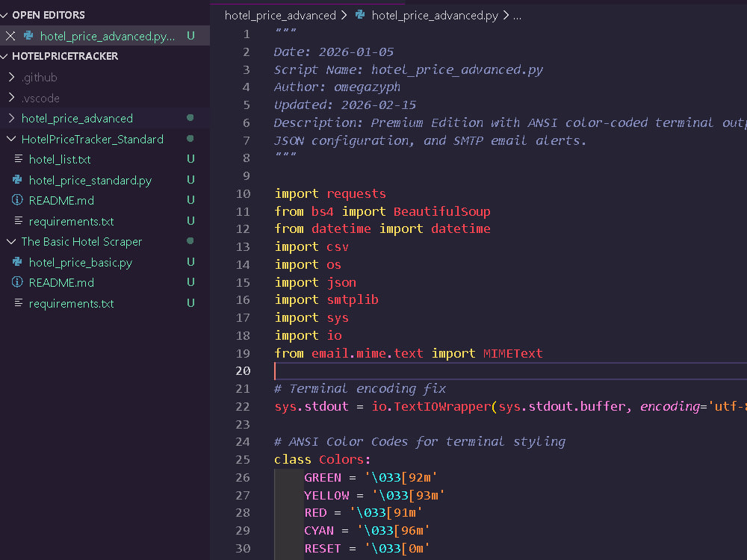
Task: Expand the .vscode folder
Action: click(11, 98)
